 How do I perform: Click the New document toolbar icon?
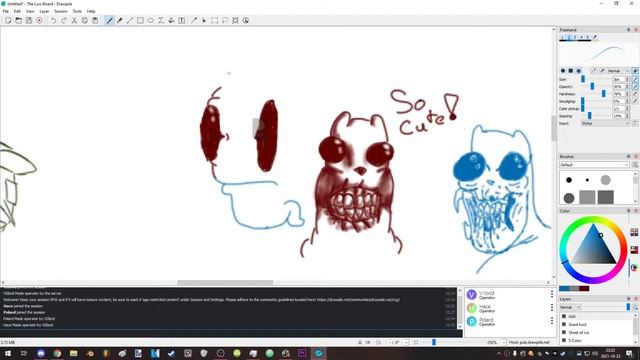8,20
